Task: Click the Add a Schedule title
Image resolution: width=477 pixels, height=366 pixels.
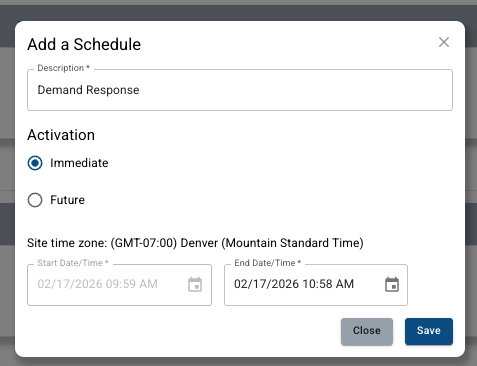Action: [84, 44]
